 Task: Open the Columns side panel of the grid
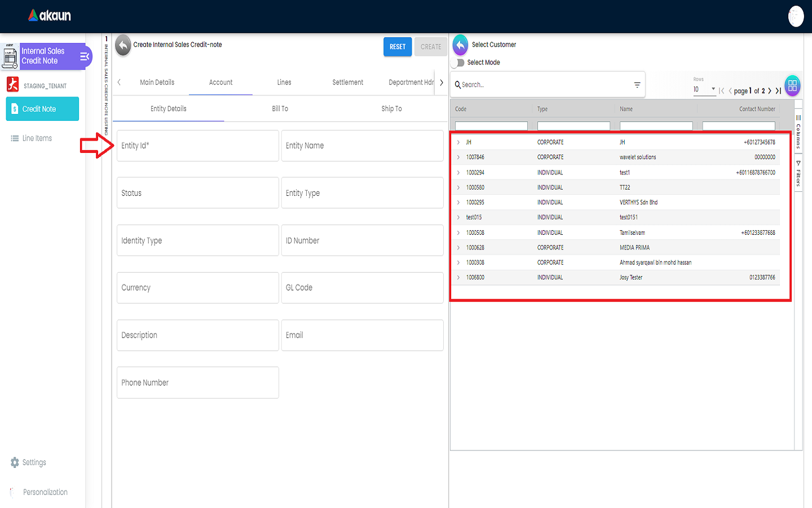798,133
